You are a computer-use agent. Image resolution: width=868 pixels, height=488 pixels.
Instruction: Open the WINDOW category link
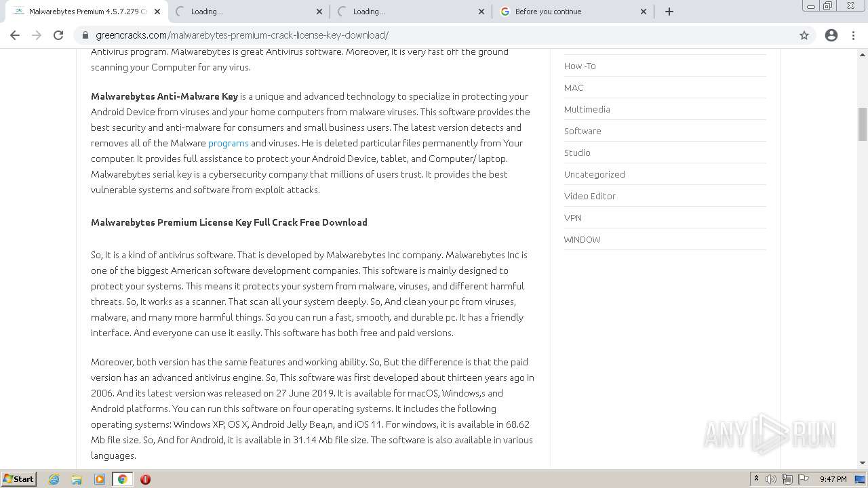point(582,239)
